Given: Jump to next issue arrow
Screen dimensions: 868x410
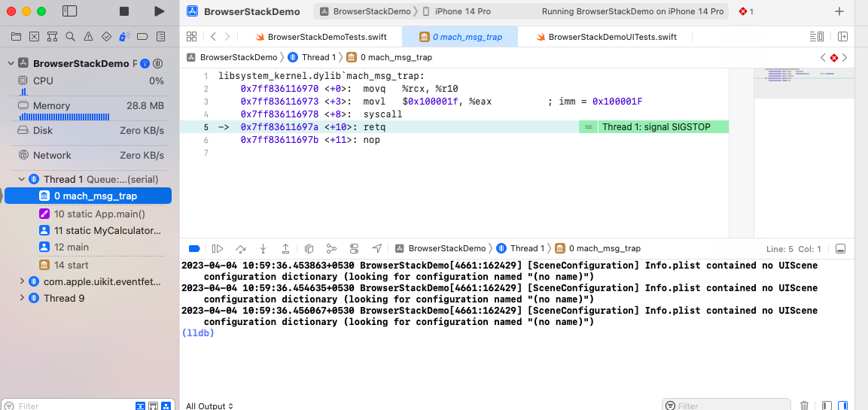Looking at the screenshot, I should coord(845,57).
